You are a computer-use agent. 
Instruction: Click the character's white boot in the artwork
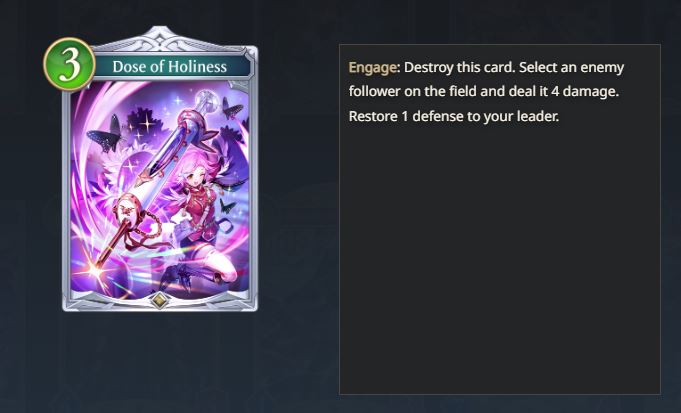[219, 267]
